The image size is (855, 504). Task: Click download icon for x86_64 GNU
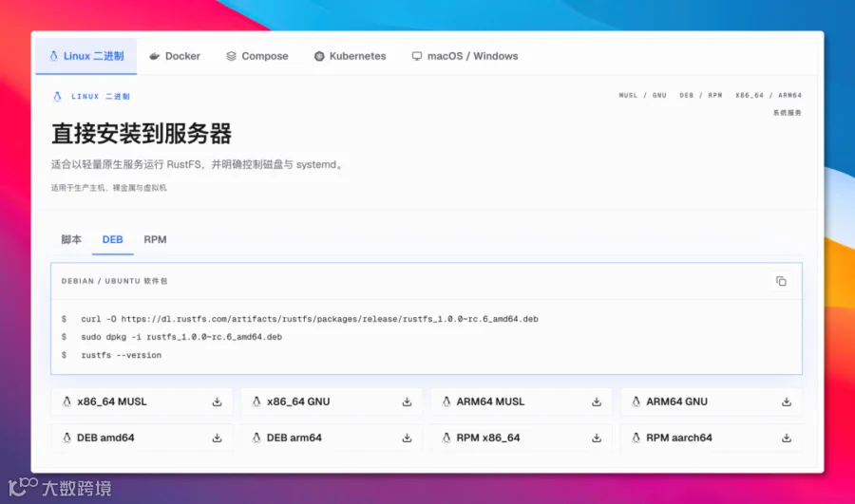pos(407,402)
